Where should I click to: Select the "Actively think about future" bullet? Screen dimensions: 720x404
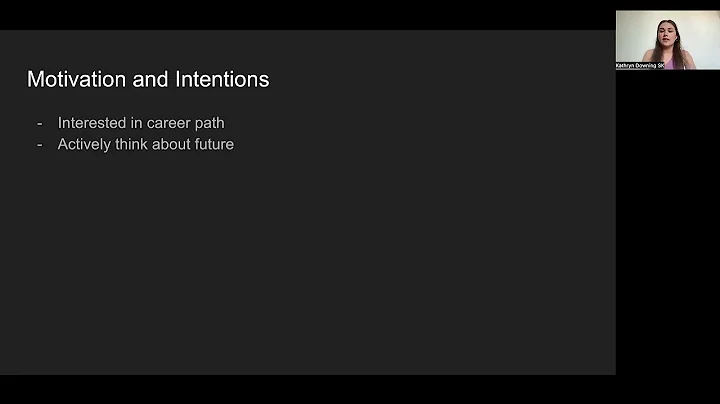(x=145, y=144)
